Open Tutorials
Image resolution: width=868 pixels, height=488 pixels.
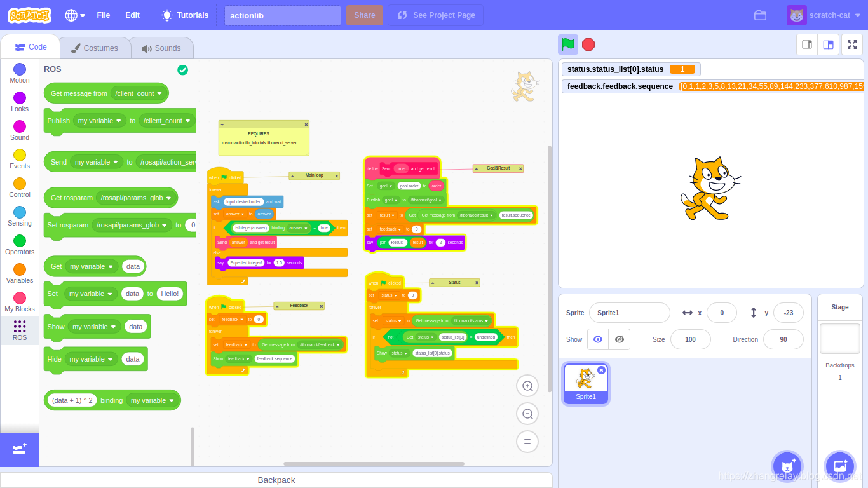pos(185,15)
